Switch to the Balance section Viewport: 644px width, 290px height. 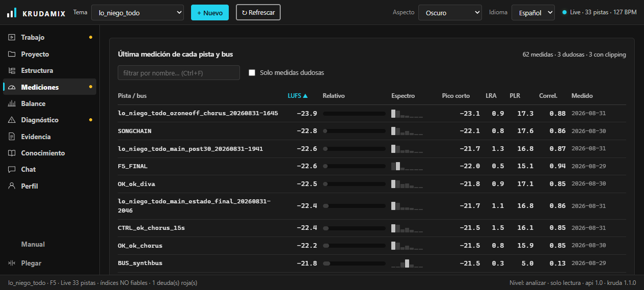click(x=49, y=103)
